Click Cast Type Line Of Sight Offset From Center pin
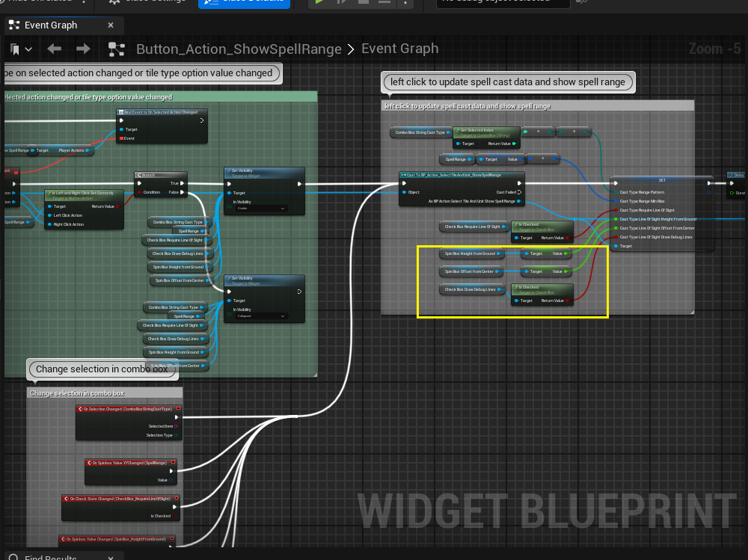 [616, 228]
